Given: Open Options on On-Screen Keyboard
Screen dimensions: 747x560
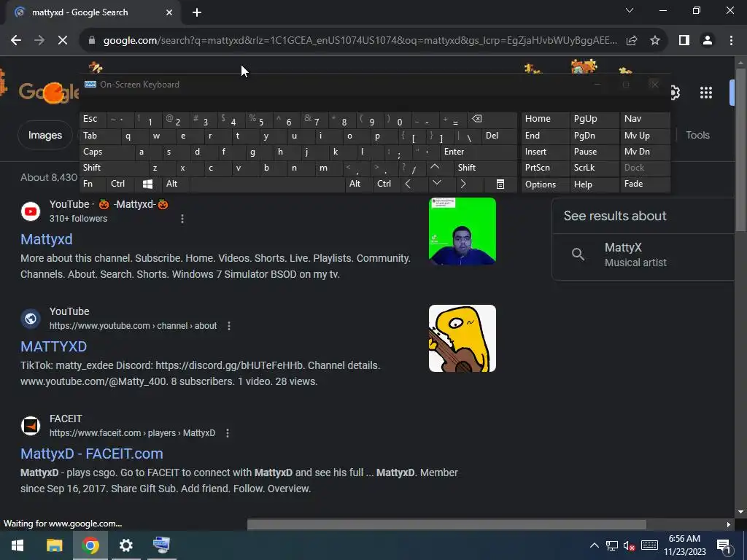Looking at the screenshot, I should 546,184.
